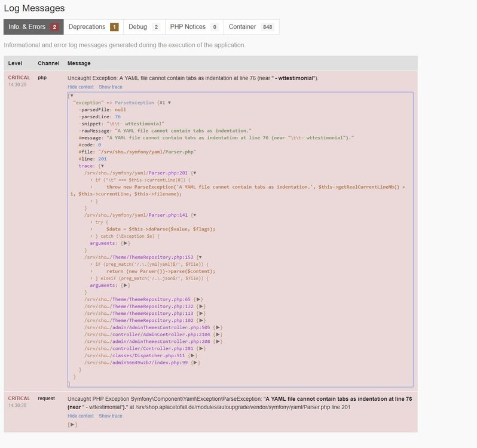Open the AdminController.php:2104 path link
The image size is (477, 448).
147,335
